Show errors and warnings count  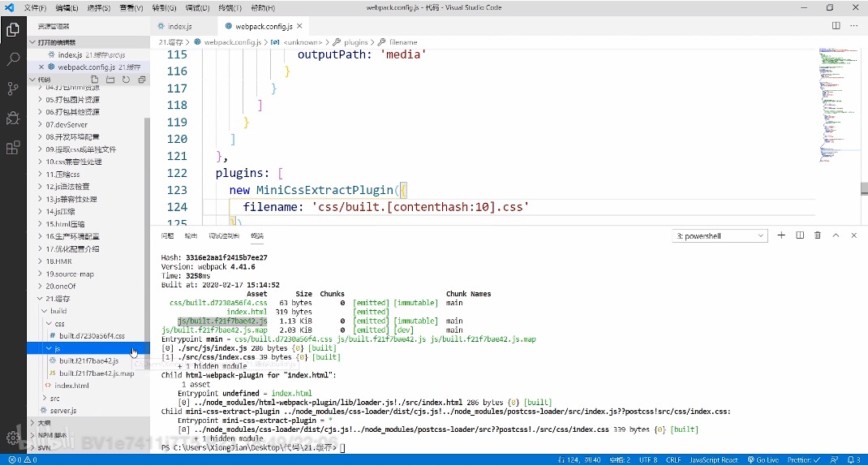23,460
